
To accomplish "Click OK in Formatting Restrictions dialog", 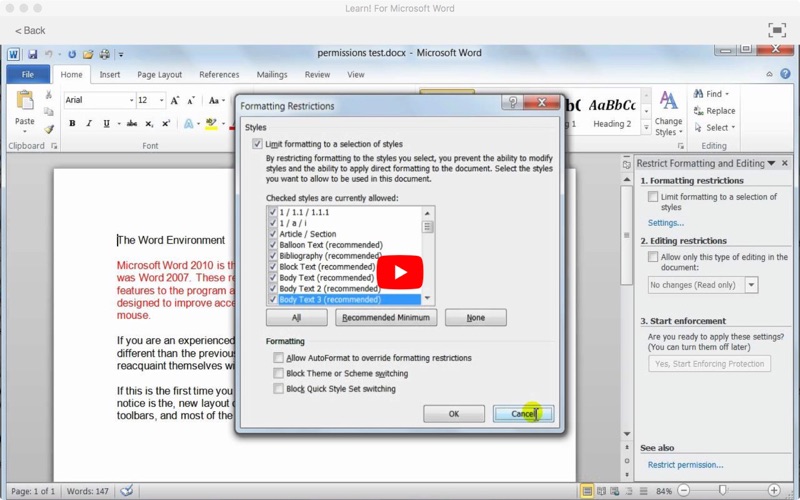I will 454,414.
